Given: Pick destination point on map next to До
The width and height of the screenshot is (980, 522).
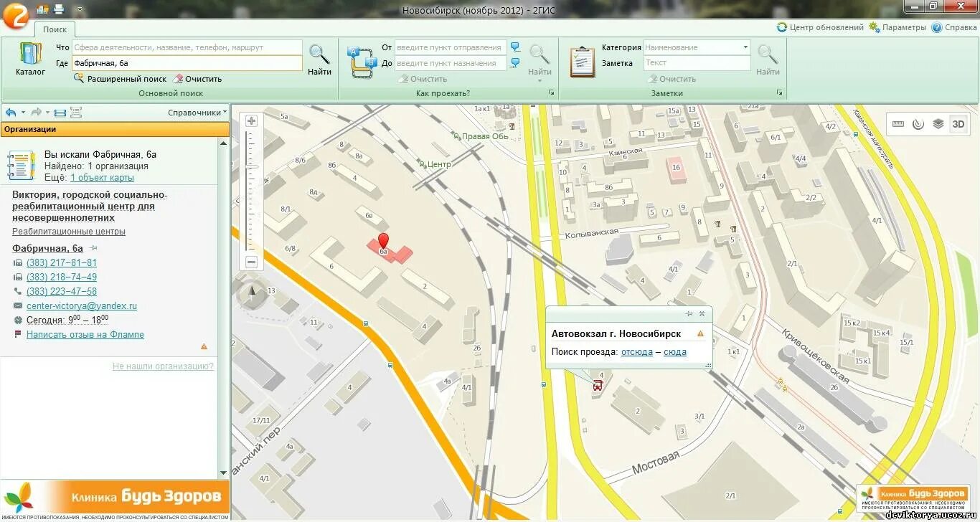Looking at the screenshot, I should pos(515,63).
